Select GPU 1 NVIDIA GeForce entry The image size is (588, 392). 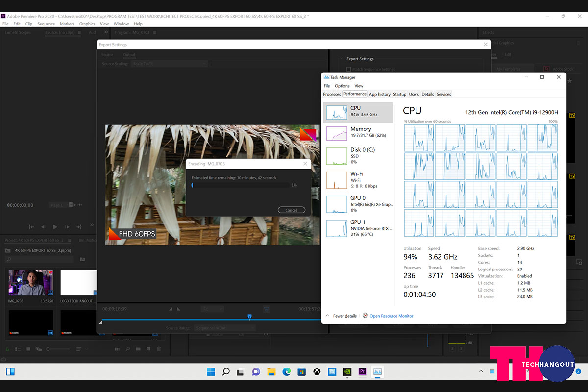pyautogui.click(x=358, y=228)
